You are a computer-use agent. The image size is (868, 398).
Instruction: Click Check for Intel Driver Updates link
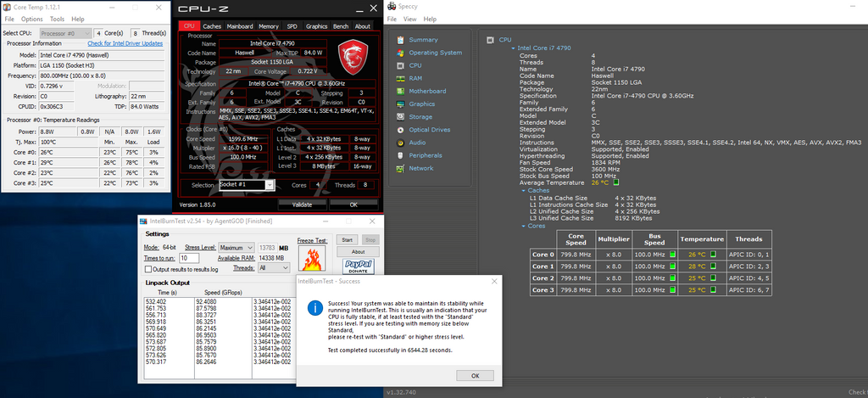click(125, 43)
